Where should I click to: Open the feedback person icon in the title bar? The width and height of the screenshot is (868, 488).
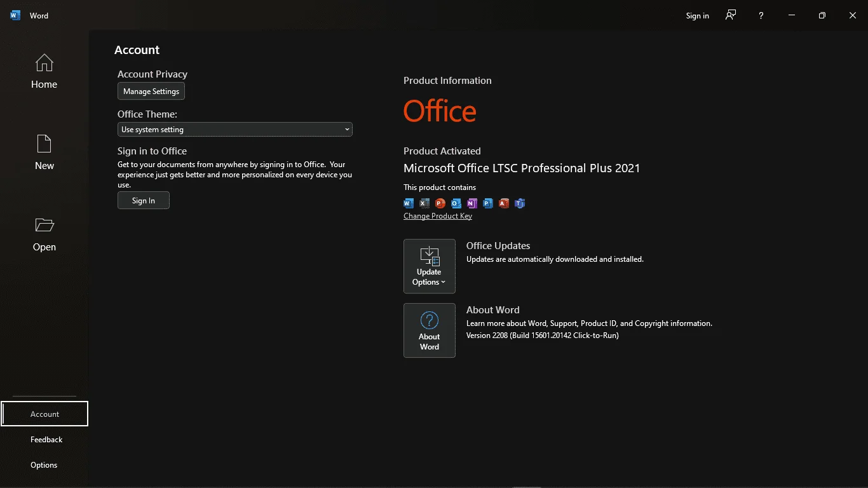[x=731, y=15]
